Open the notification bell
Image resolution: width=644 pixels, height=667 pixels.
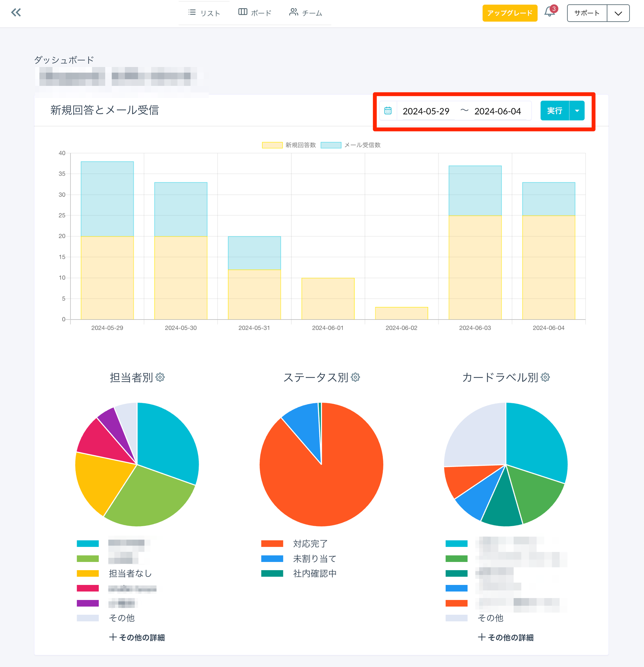point(549,12)
